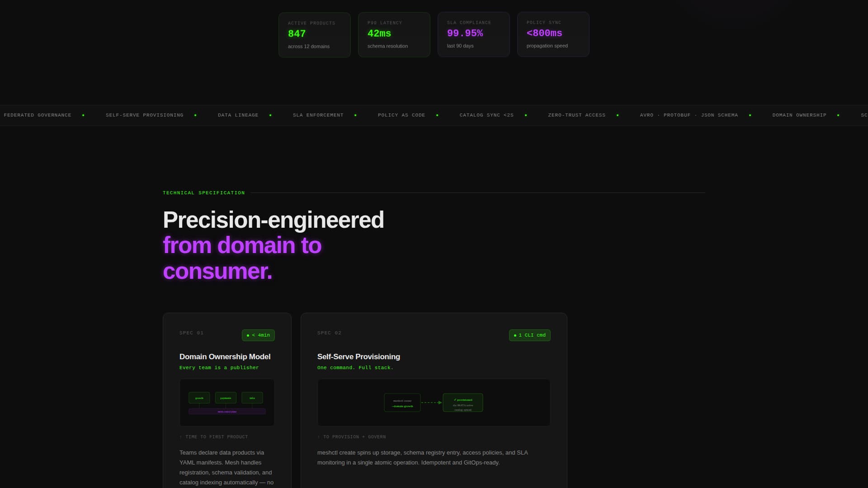Click the Policy Sync <800ms stat card
Viewport: 868px width, 488px height.
pyautogui.click(x=553, y=34)
